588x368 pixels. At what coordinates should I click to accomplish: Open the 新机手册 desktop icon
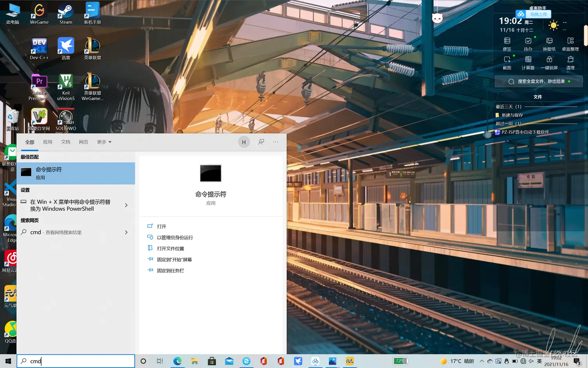click(93, 14)
